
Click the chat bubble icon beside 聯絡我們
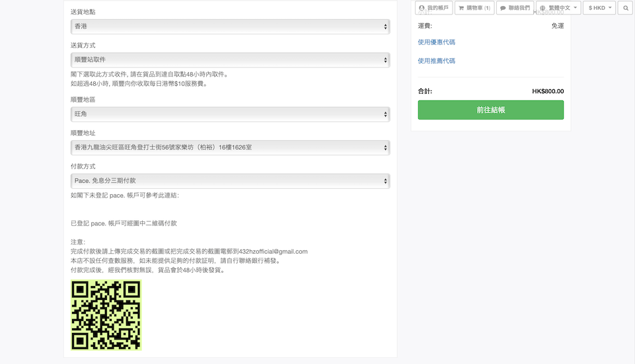503,8
